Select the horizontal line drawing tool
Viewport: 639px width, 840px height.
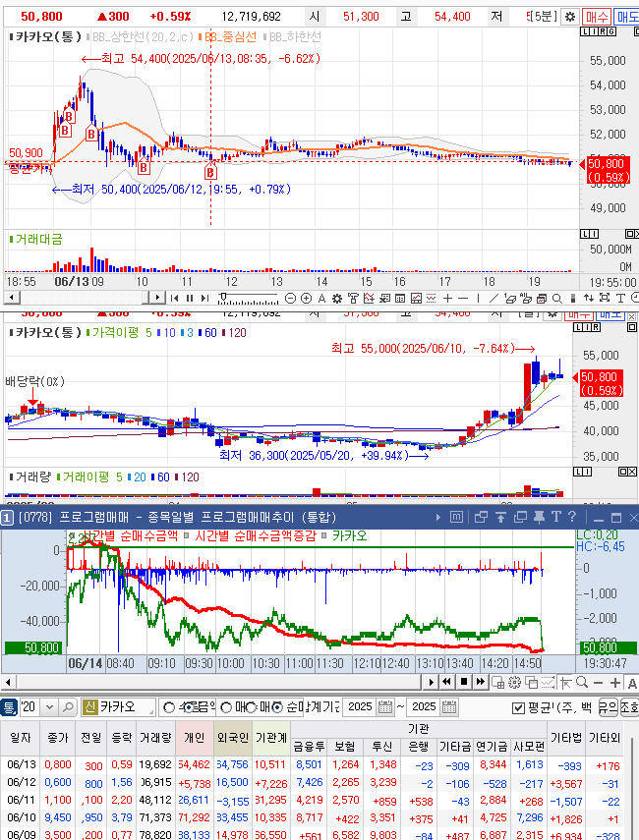click(463, 299)
